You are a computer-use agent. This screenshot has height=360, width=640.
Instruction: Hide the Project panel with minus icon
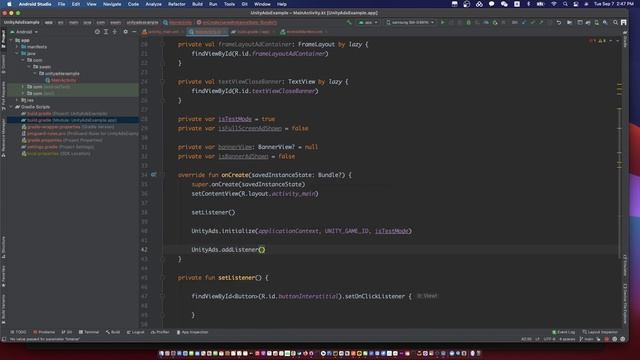click(134, 32)
